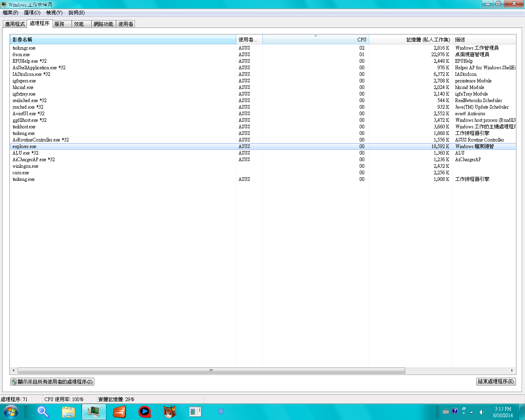Sort by the 影像名稱 column header

click(123, 40)
